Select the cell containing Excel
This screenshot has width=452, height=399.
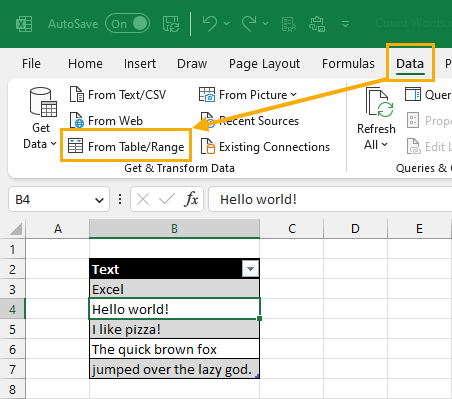(x=174, y=289)
